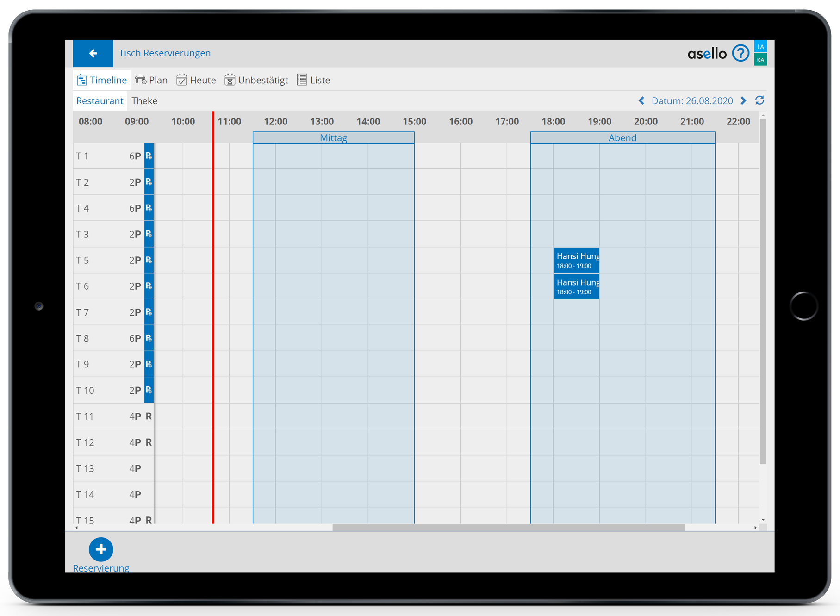Click the plus icon to add reservation

(101, 549)
